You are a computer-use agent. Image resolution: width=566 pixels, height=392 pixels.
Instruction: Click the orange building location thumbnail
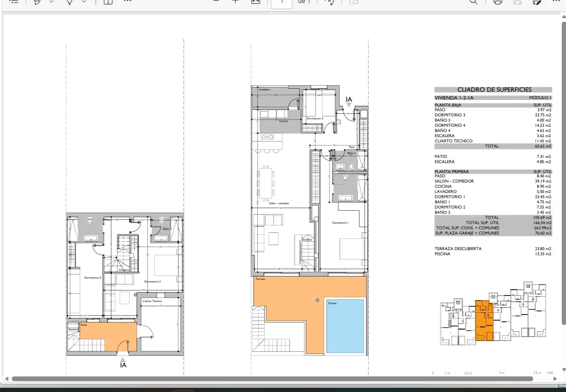coord(485,321)
